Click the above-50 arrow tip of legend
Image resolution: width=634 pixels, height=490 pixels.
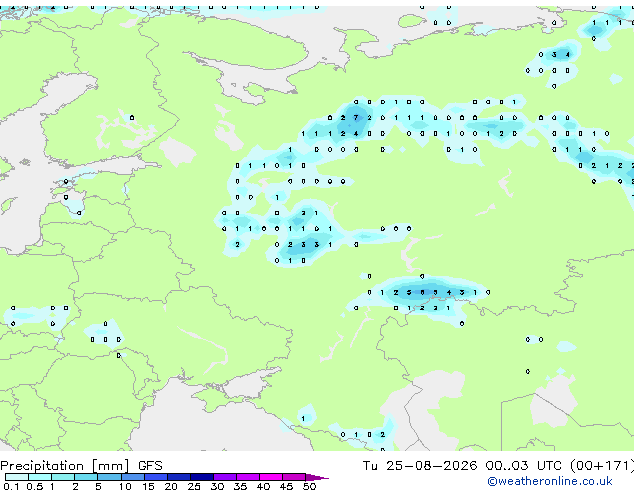(x=317, y=477)
